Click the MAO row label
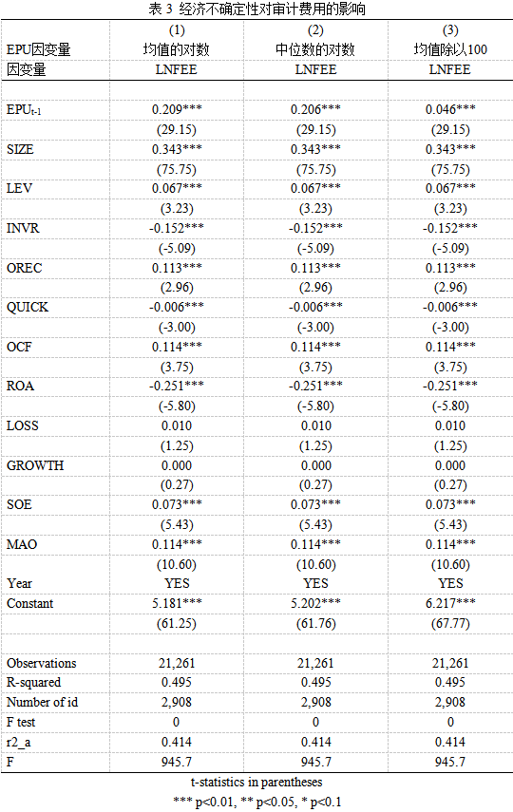Screen dimensions: 513x812 (22, 545)
